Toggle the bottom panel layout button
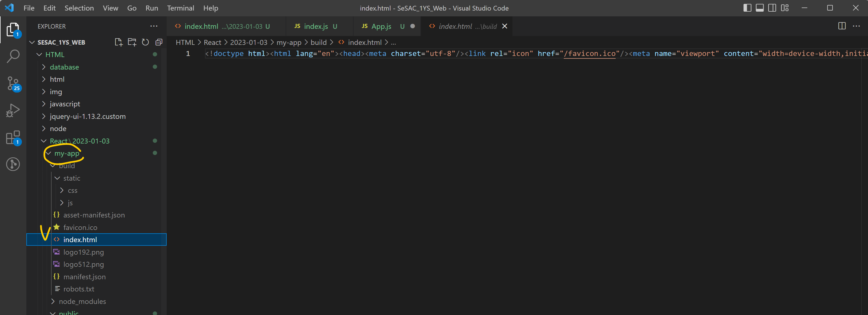Image resolution: width=868 pixels, height=315 pixels. 760,8
